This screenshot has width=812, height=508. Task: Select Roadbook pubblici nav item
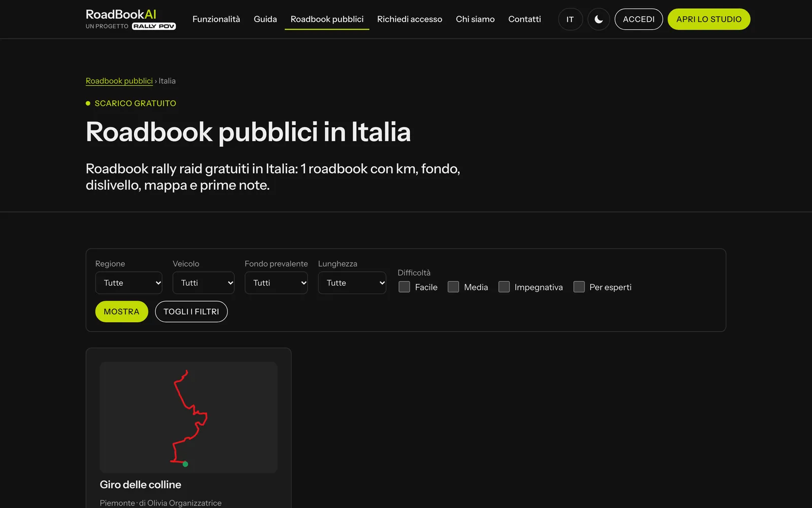[x=327, y=19]
